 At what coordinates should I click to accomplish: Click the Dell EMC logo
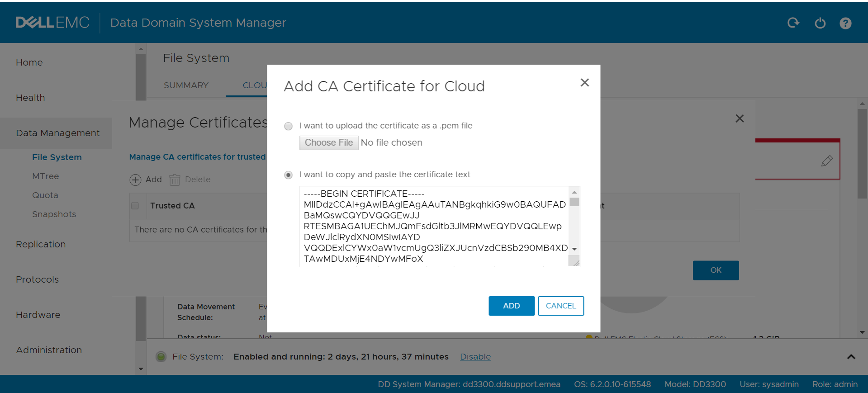(x=52, y=23)
